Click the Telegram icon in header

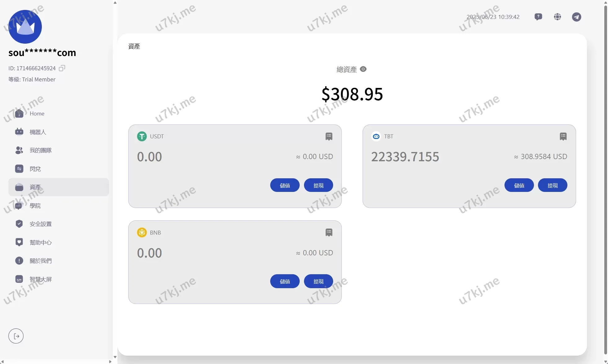tap(576, 17)
